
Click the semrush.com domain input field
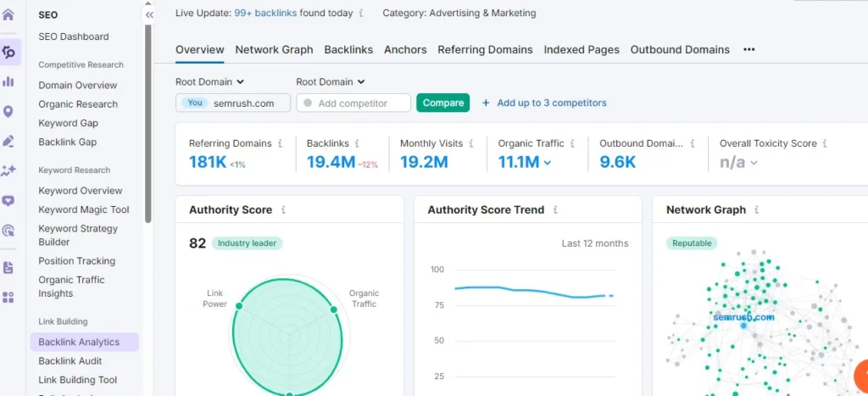(233, 103)
